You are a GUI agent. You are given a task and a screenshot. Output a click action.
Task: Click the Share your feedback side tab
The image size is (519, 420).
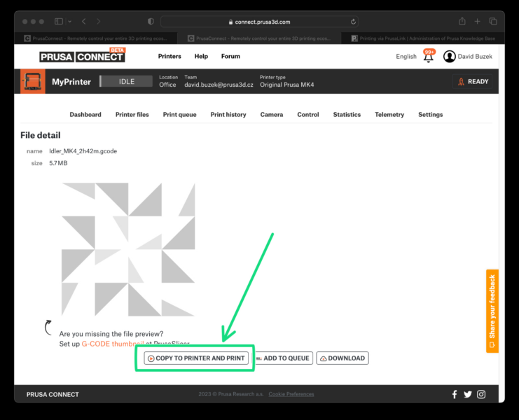coord(492,311)
